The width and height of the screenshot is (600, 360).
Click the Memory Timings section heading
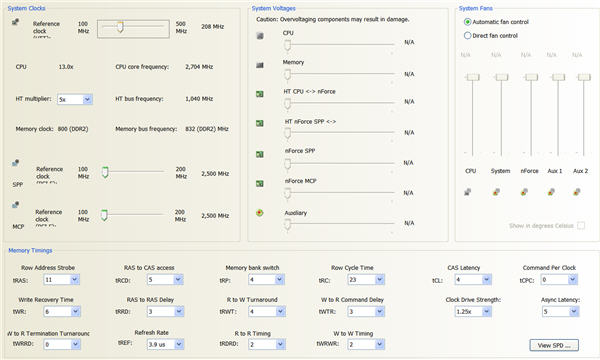(30, 250)
